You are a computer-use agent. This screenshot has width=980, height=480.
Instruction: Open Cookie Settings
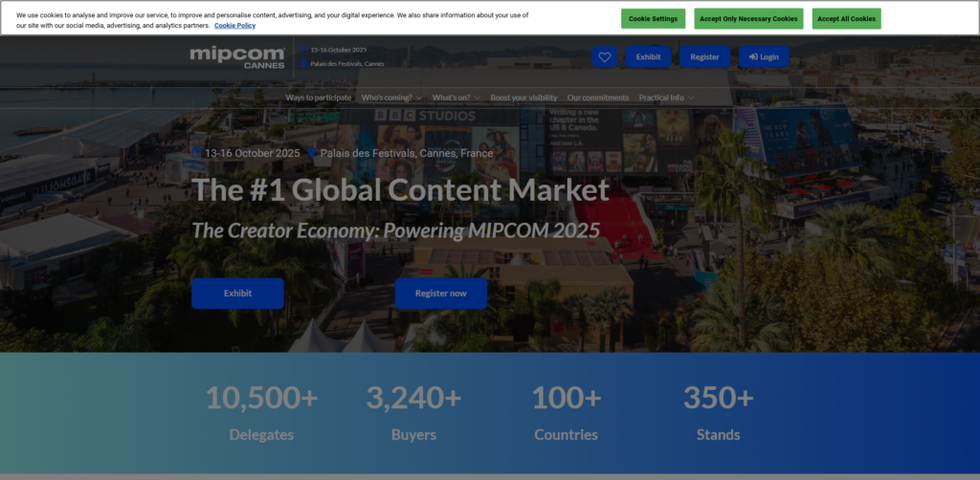tap(653, 19)
